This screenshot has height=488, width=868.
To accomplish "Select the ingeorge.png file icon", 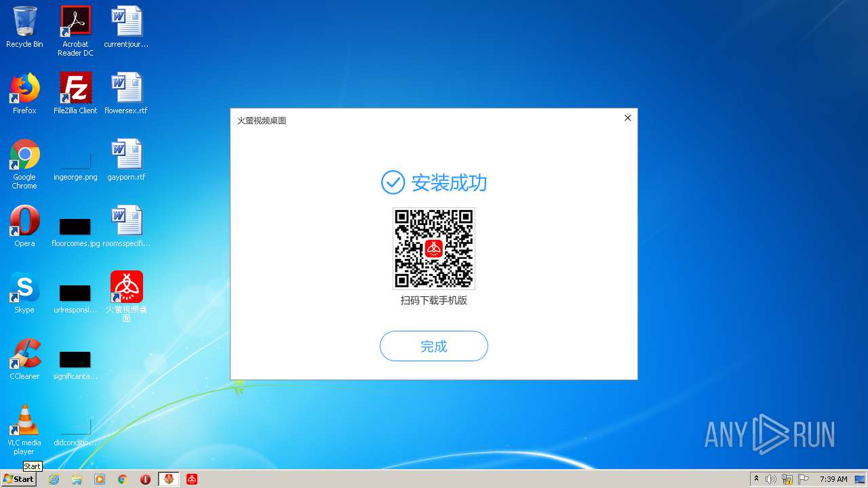I will click(x=75, y=167).
